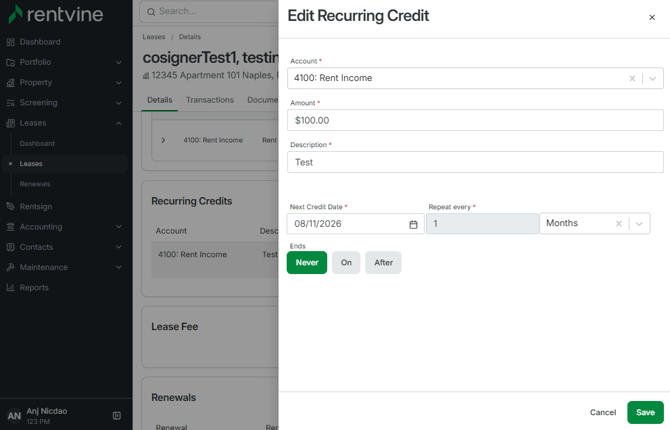
Task: Click the Rentsign icon in the sidebar
Action: [x=10, y=206]
